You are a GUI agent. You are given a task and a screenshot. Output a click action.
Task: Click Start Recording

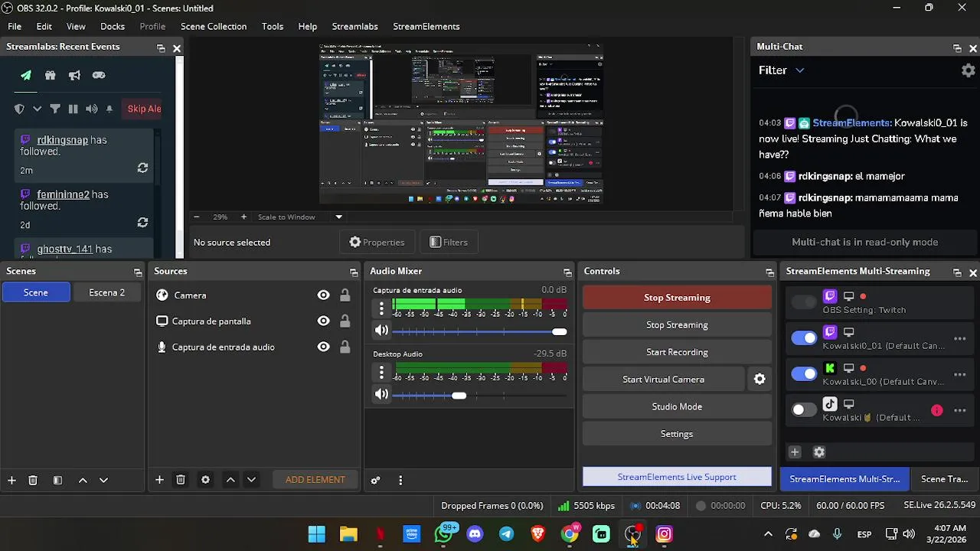point(677,352)
